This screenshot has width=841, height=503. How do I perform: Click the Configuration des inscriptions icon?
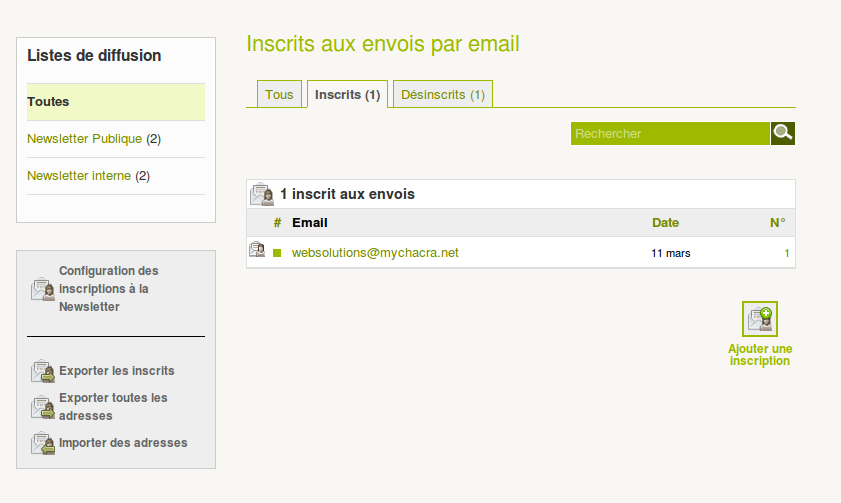[42, 289]
